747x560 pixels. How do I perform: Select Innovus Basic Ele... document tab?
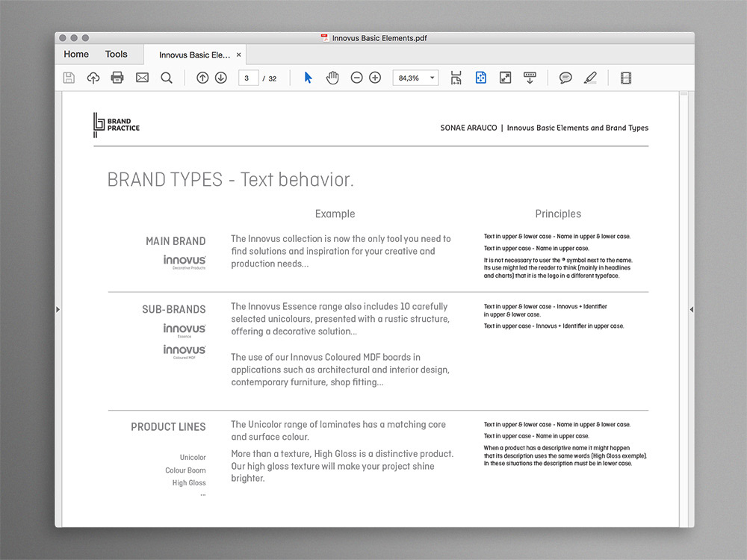194,55
